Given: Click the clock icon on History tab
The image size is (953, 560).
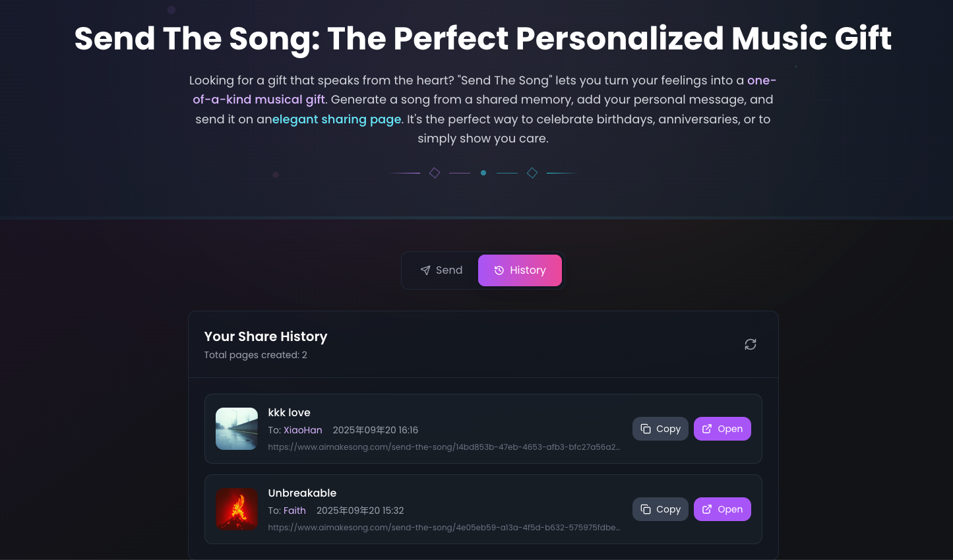Looking at the screenshot, I should (x=499, y=270).
